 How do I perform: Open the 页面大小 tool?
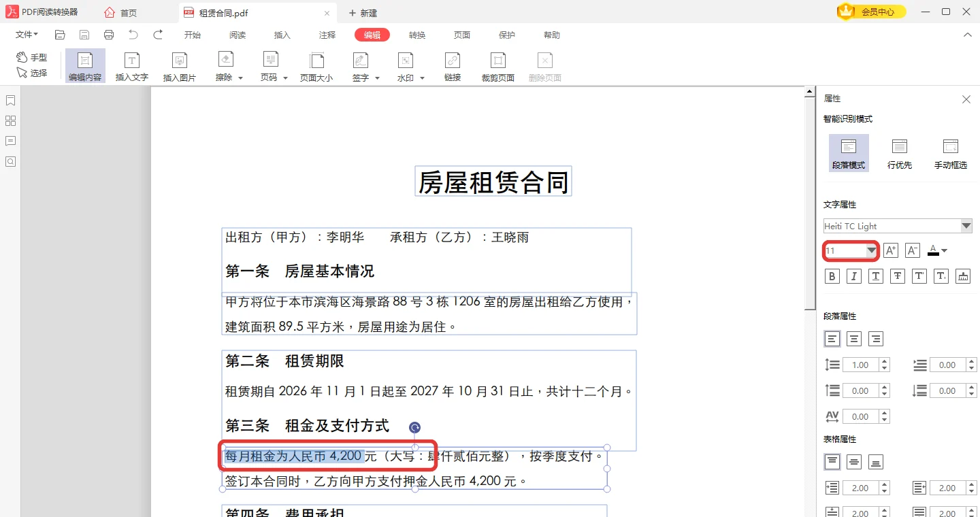pos(316,66)
